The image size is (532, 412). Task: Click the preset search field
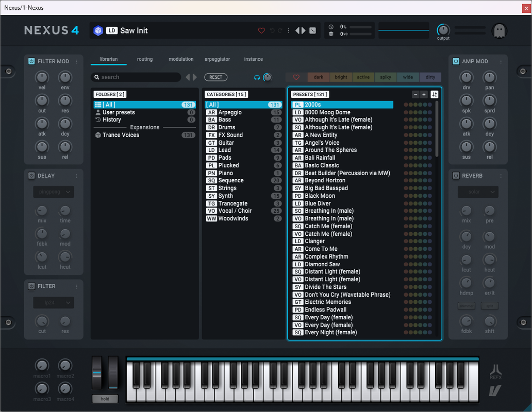pyautogui.click(x=136, y=77)
